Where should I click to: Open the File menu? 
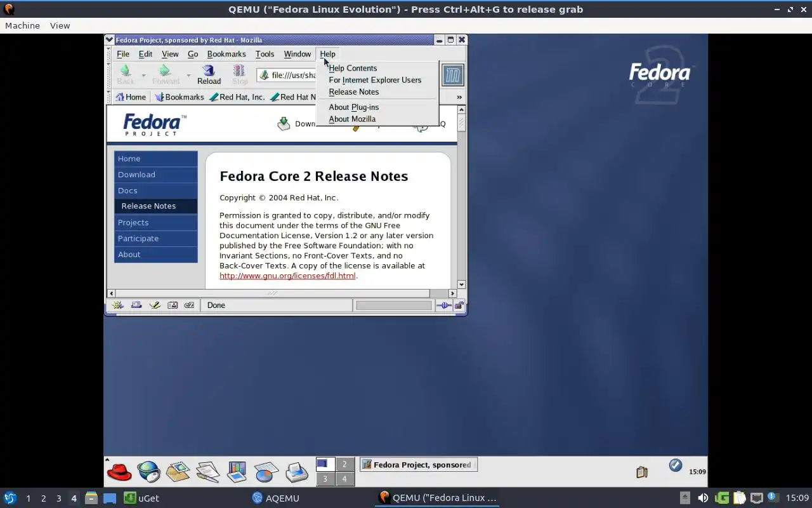pos(123,54)
